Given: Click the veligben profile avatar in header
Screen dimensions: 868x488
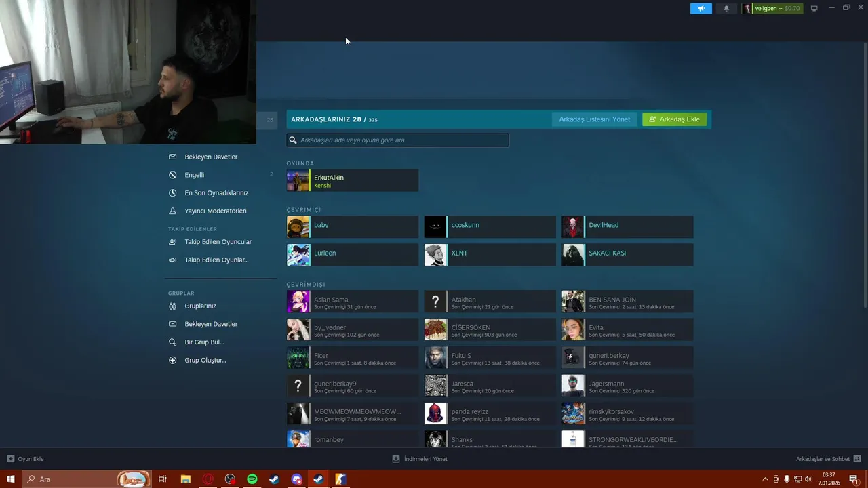Looking at the screenshot, I should click(x=747, y=8).
